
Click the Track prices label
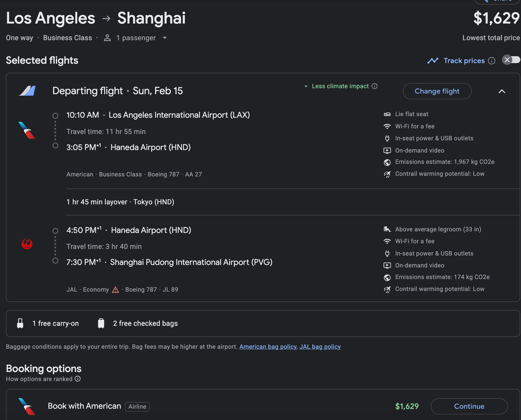464,61
